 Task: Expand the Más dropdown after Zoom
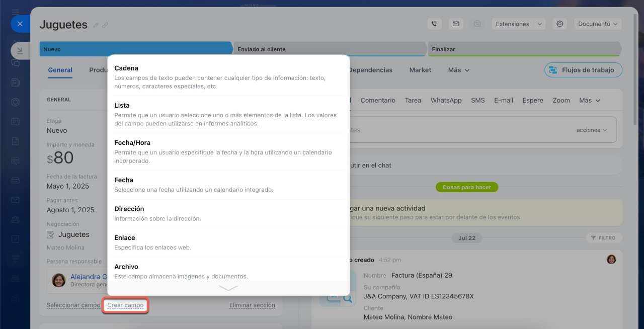(590, 100)
